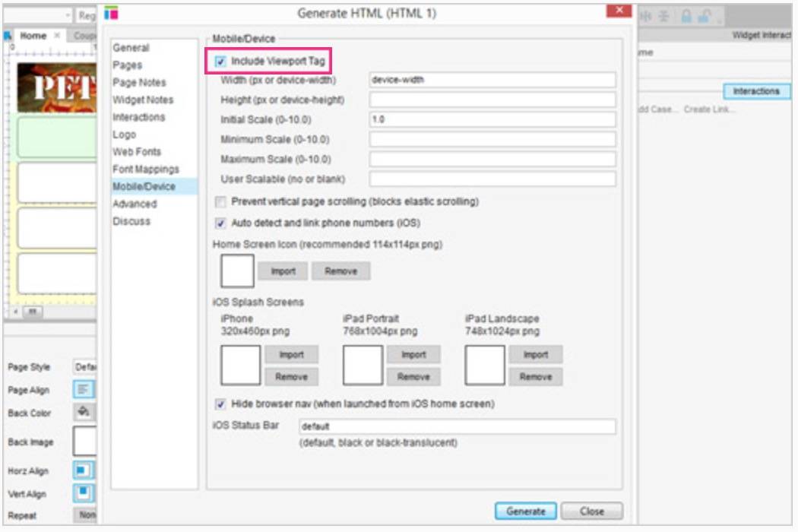Screen dimensions: 798x532
Task: Enable Prevent vertical page scrolling checkbox
Action: click(220, 202)
